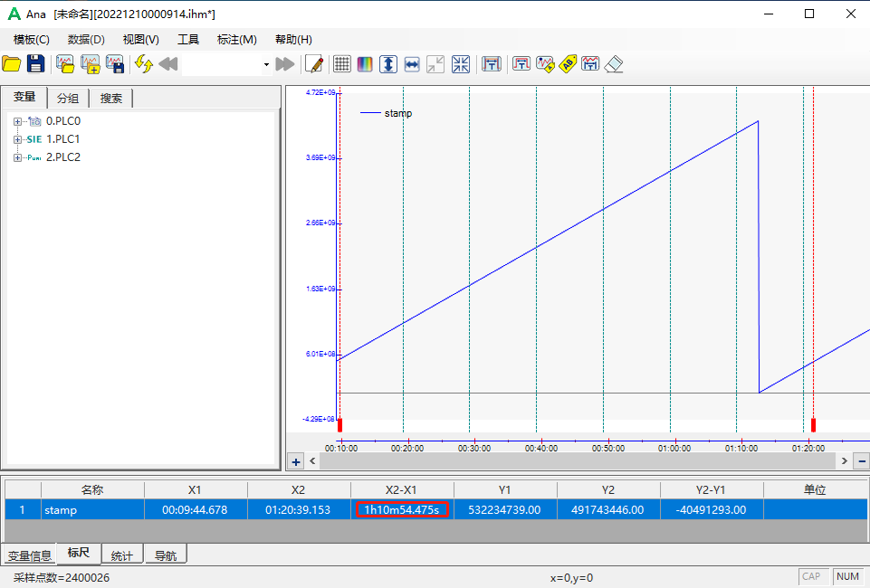Expand the 2.PLC2 tree node
Viewport: 870px width, 588px height.
click(x=18, y=158)
